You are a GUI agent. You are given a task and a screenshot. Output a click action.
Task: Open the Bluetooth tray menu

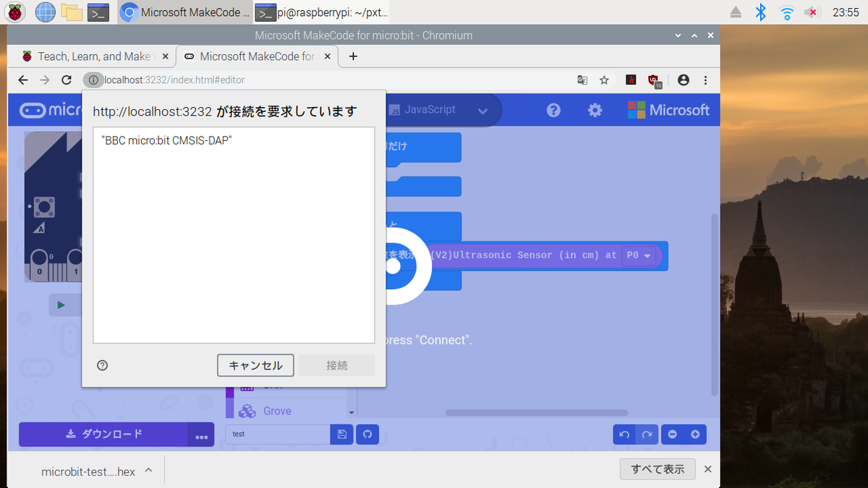click(760, 12)
